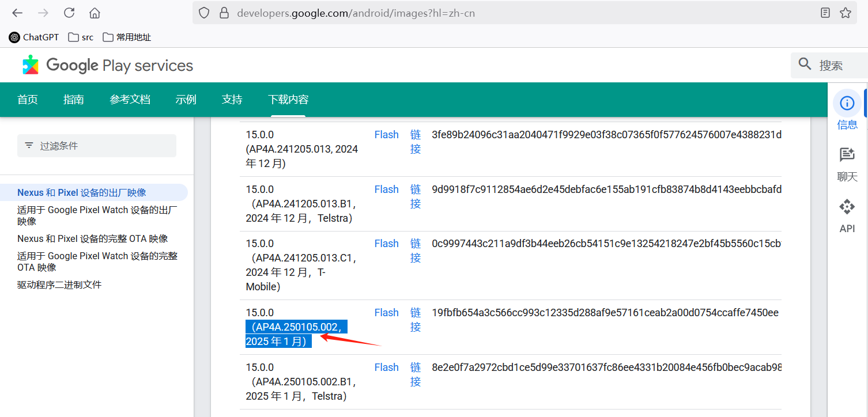The width and height of the screenshot is (868, 417).
Task: Switch to the 下载内容 tab
Action: pyautogui.click(x=288, y=99)
